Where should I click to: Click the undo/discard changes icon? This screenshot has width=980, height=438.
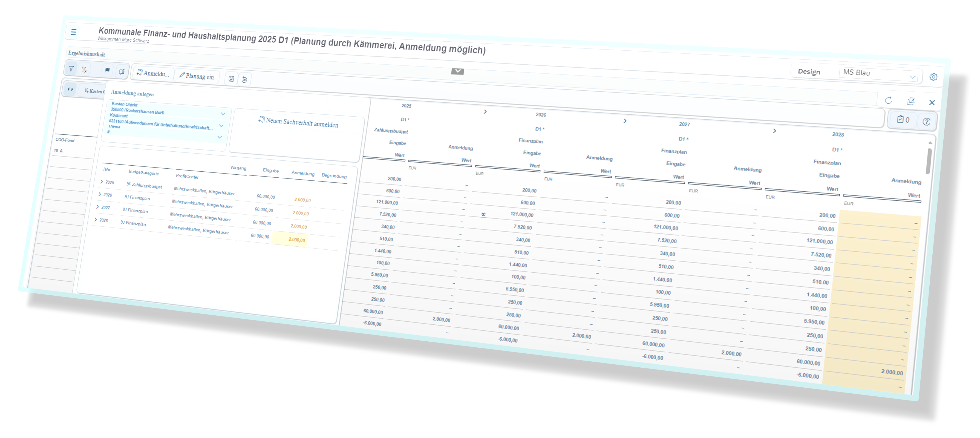(245, 80)
